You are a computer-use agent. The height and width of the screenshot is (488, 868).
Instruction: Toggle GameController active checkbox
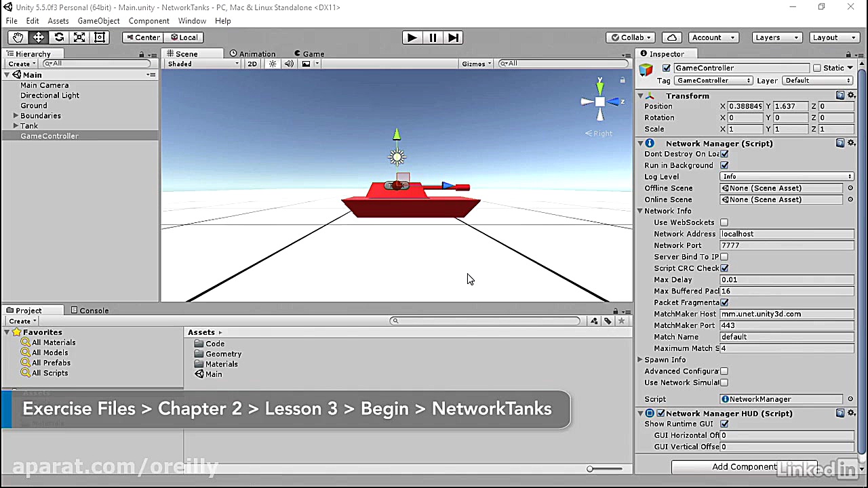667,68
